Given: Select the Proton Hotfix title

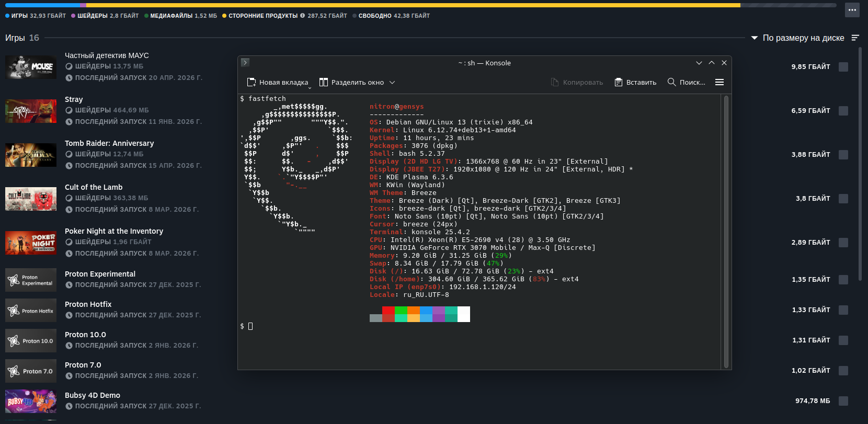Looking at the screenshot, I should tap(88, 304).
